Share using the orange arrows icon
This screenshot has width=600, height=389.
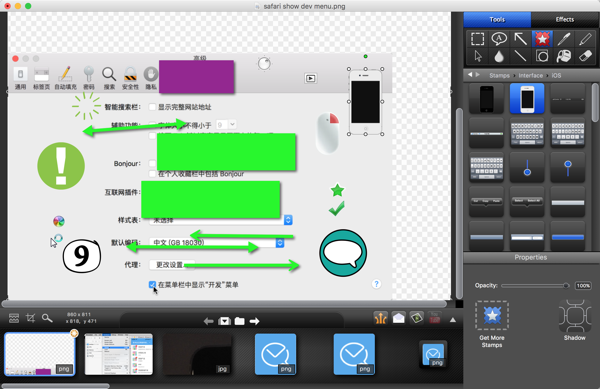coord(380,318)
